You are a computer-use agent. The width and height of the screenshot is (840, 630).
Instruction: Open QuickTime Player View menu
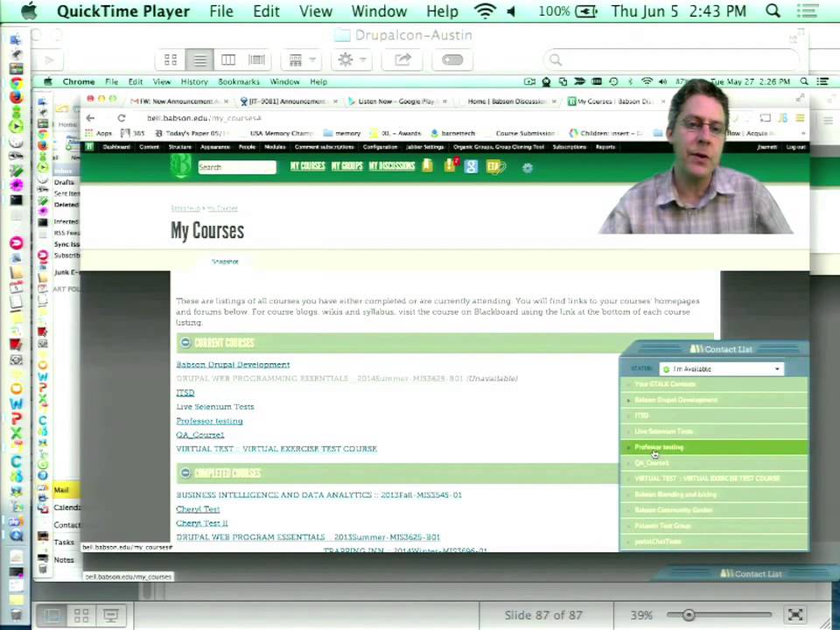316,11
